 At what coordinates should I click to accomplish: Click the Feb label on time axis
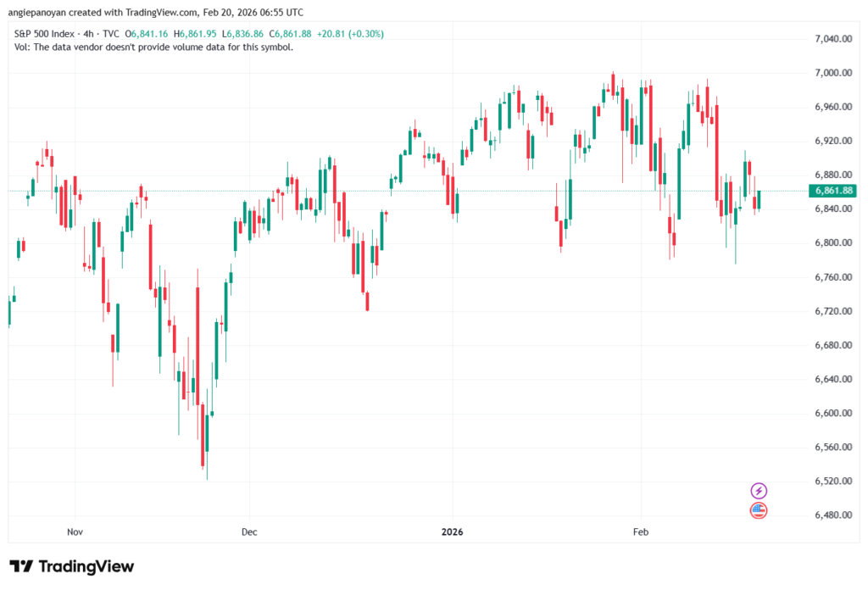pos(641,532)
